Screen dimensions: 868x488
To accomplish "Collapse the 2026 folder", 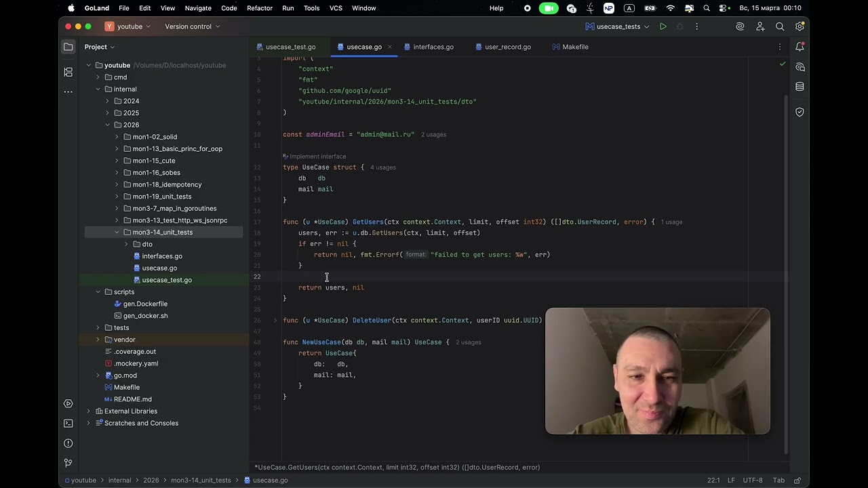I will 107,125.
